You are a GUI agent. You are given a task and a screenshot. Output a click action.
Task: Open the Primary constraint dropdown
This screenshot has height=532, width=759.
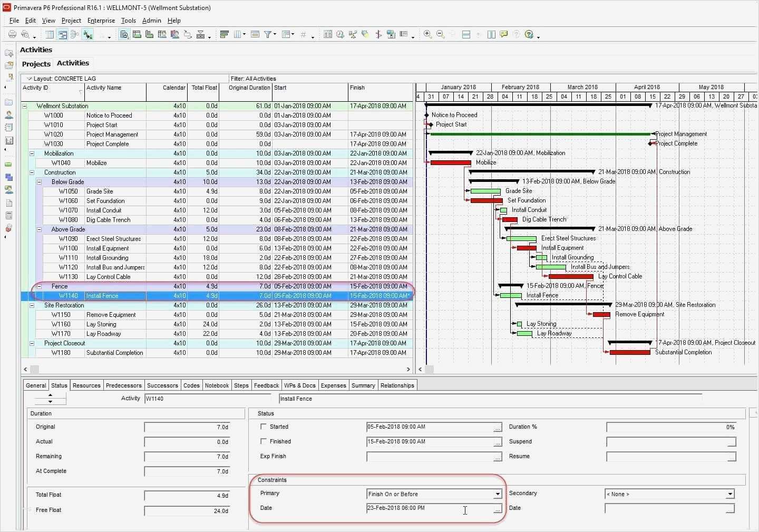pos(497,494)
